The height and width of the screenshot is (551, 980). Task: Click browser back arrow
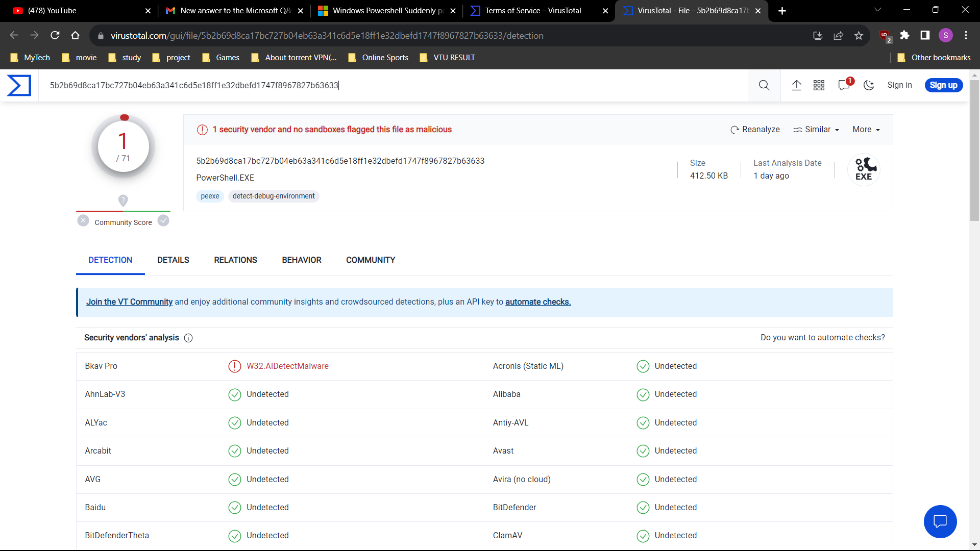coord(14,35)
